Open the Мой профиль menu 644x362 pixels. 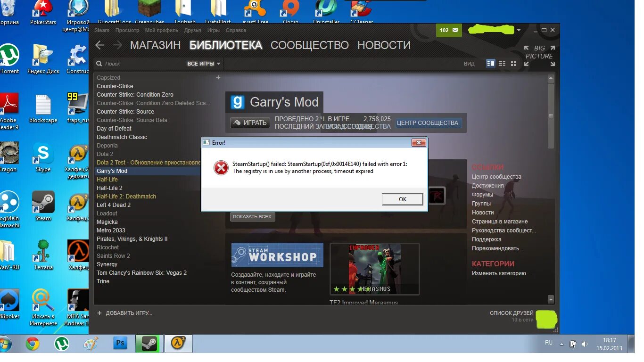(162, 30)
